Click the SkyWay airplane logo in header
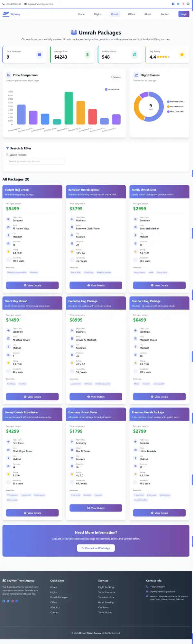Image resolution: width=193 pixels, height=644 pixels. click(6, 14)
